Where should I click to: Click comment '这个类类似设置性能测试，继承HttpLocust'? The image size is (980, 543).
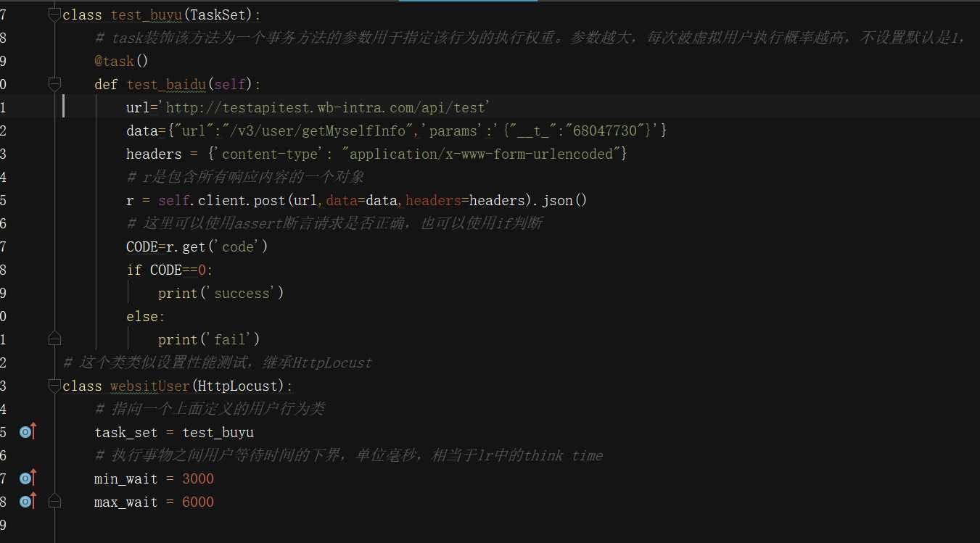click(218, 362)
